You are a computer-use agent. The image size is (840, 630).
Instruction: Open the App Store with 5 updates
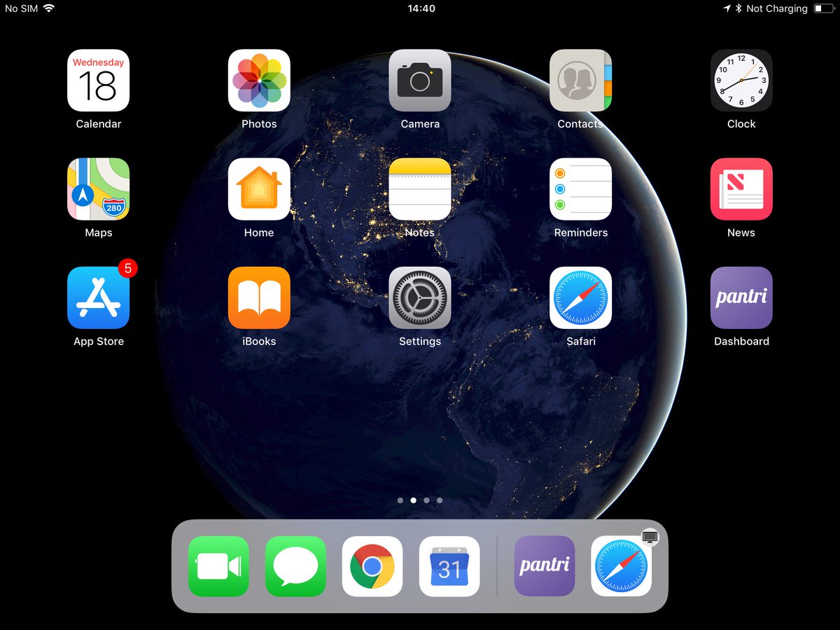99,297
